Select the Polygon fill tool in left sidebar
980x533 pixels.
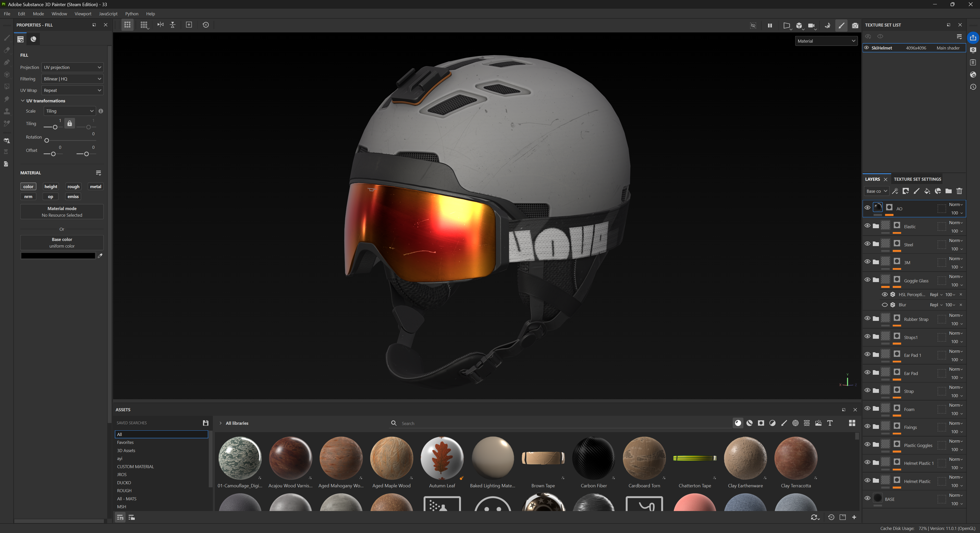(x=6, y=87)
